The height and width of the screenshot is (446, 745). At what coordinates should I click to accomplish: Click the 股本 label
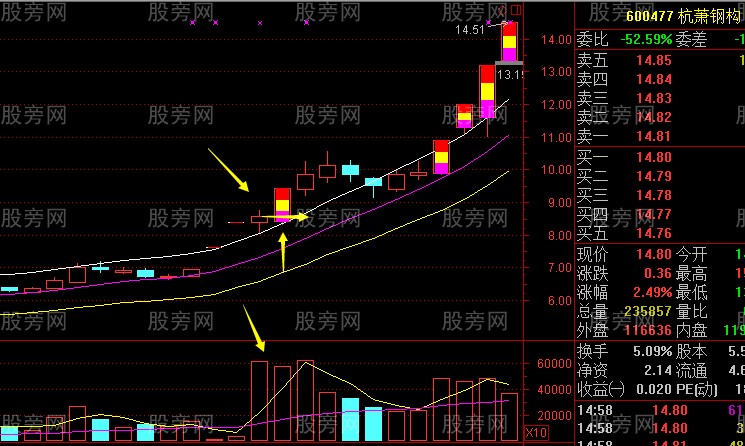coord(691,351)
